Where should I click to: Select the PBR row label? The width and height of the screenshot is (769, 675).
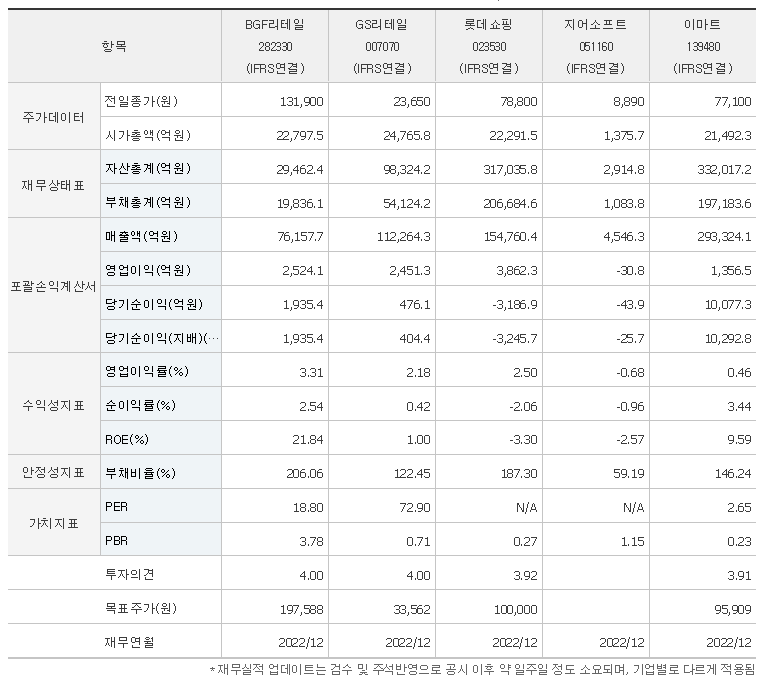point(116,541)
